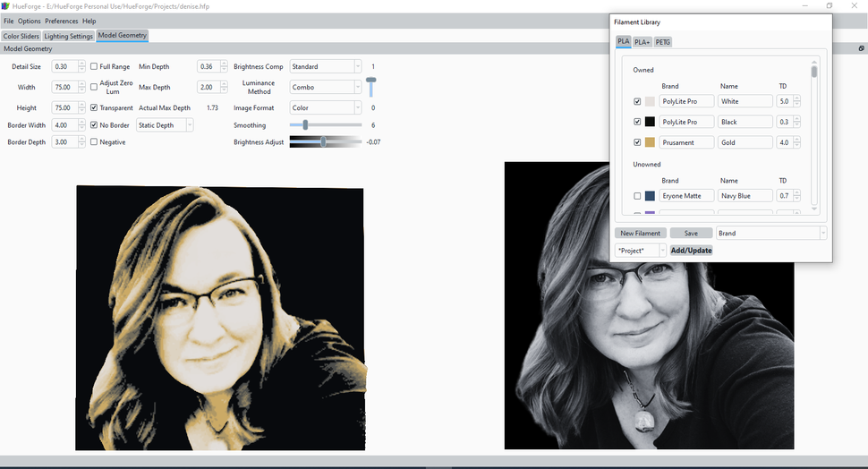Click the Navy Blue filament color swatch

click(650, 196)
